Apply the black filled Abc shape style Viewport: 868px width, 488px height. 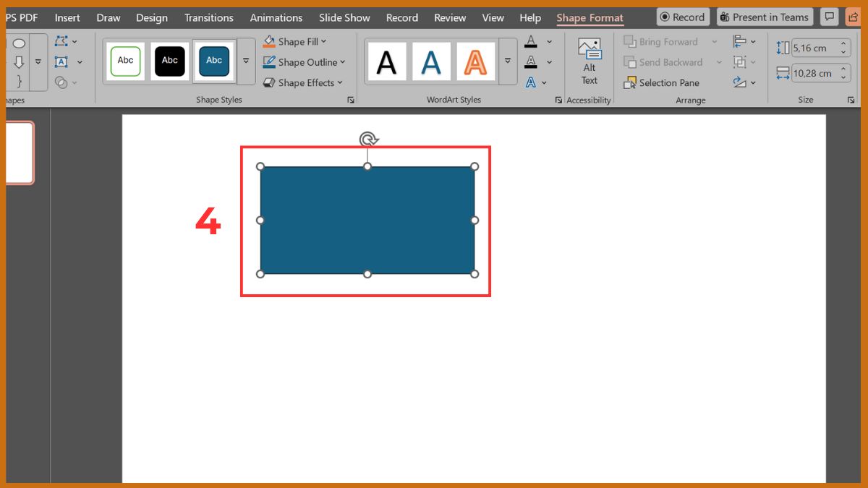pyautogui.click(x=170, y=61)
